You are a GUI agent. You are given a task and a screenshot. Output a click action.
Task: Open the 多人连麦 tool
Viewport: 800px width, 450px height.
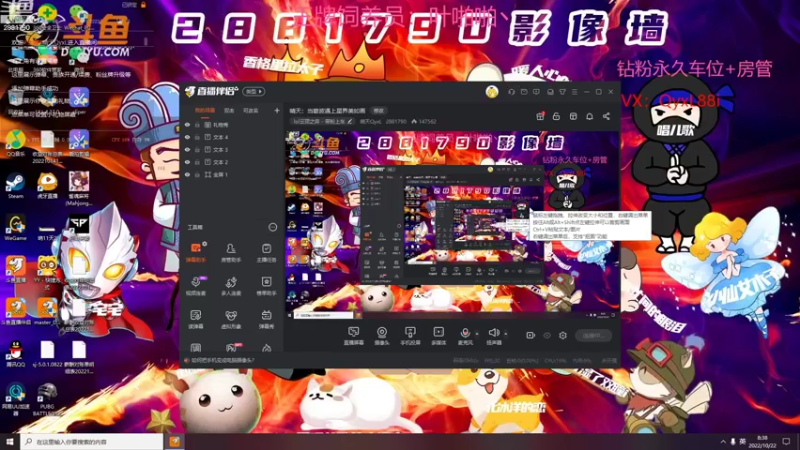(231, 286)
